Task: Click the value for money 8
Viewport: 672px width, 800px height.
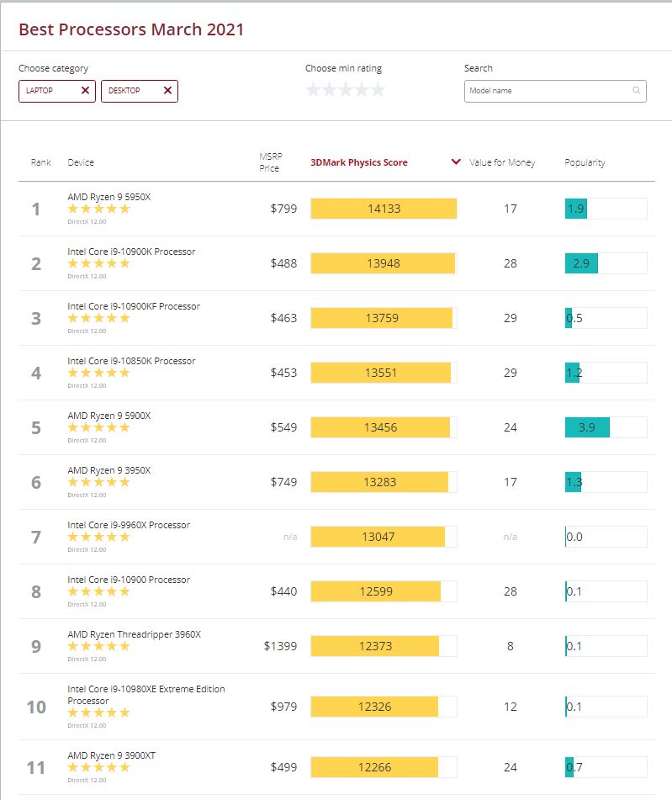Action: 510,646
